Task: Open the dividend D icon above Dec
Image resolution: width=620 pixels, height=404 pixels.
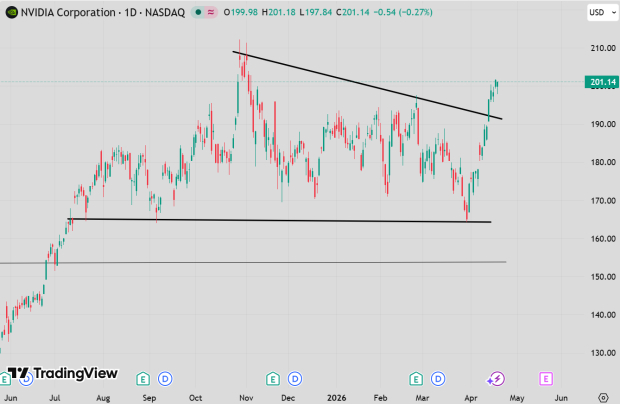Action: click(x=295, y=379)
